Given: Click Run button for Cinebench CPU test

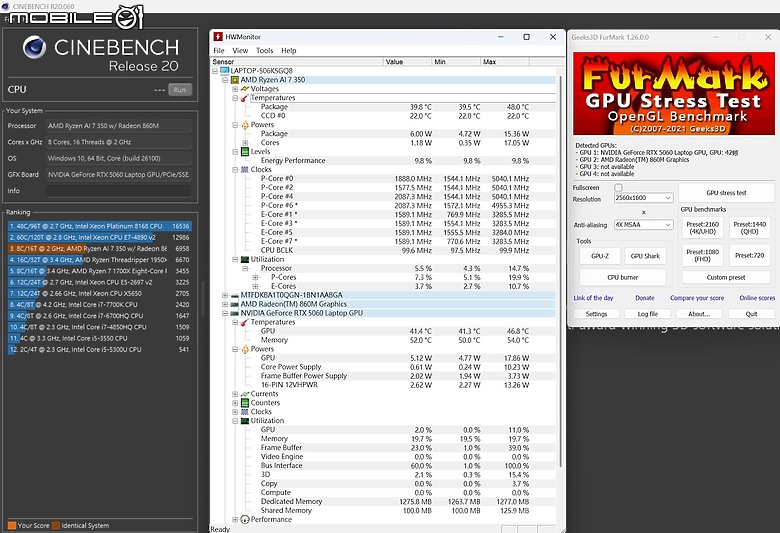Looking at the screenshot, I should (x=180, y=90).
